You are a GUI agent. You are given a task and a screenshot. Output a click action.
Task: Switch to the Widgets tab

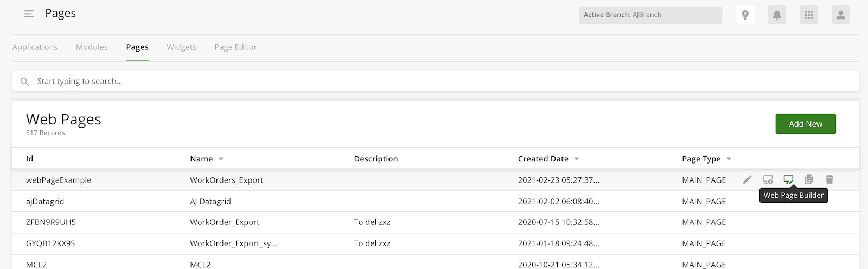point(181,47)
